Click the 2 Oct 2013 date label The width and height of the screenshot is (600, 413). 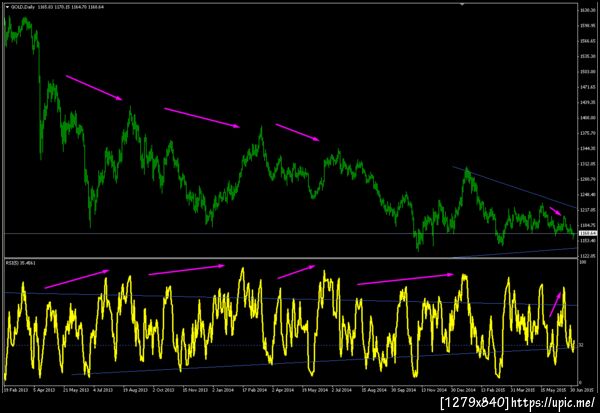164,390
